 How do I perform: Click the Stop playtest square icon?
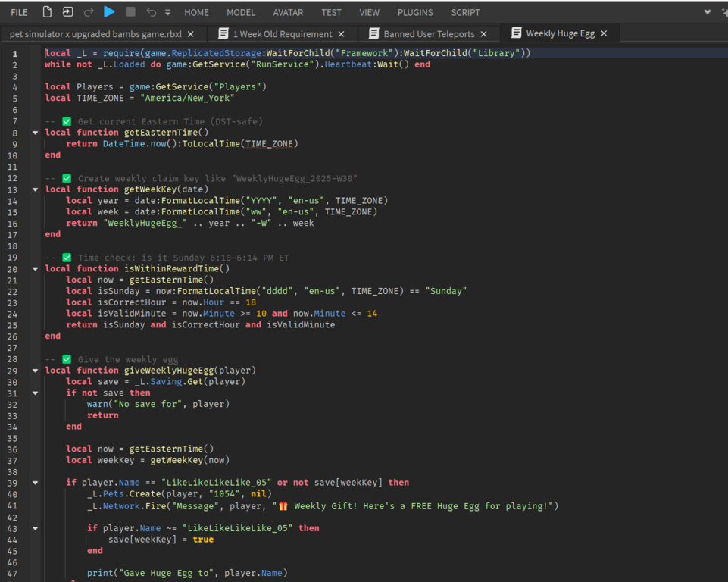(x=130, y=12)
